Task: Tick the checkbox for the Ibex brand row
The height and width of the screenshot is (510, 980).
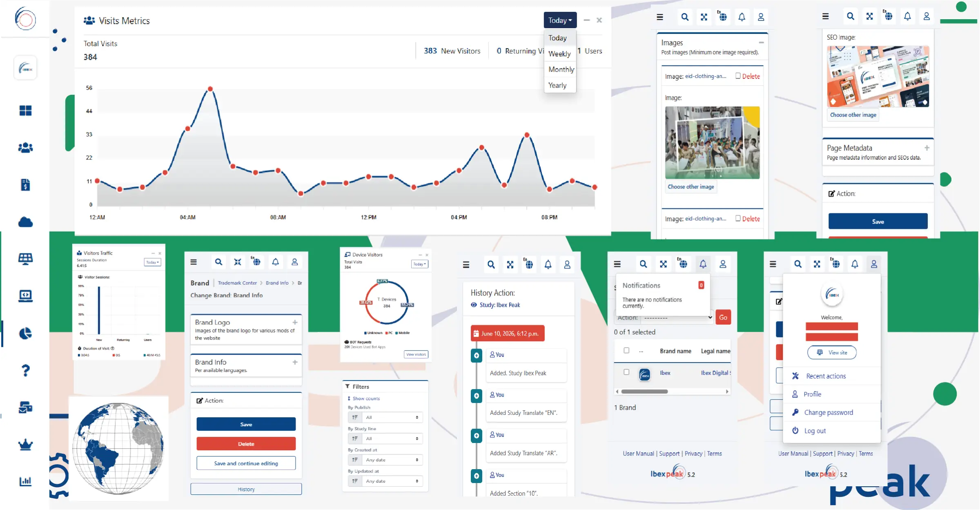Action: (626, 372)
